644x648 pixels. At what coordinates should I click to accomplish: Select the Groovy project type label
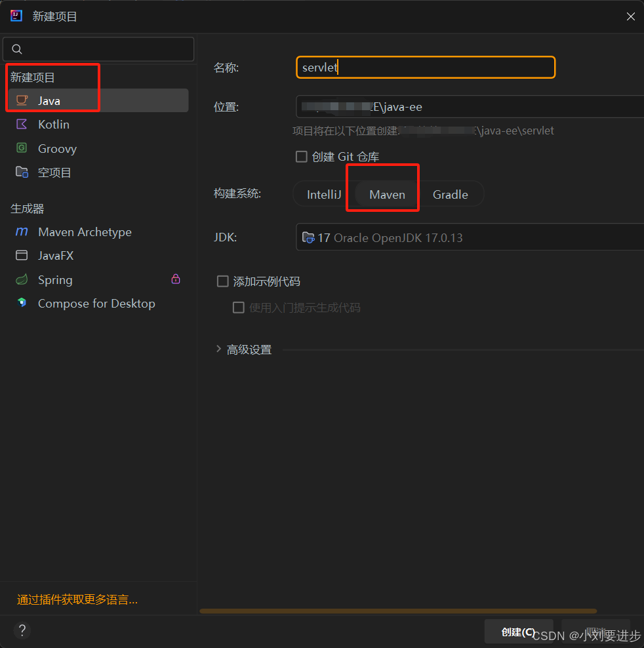point(58,149)
